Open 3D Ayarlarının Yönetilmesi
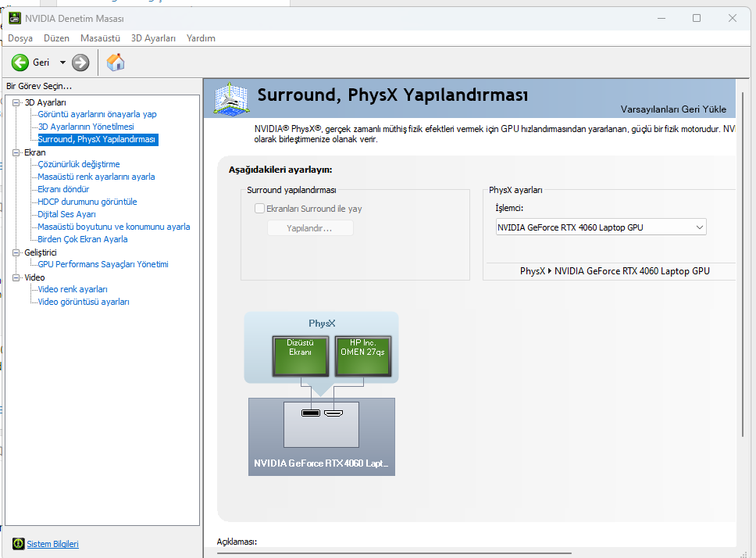The image size is (756, 558). [x=86, y=127]
